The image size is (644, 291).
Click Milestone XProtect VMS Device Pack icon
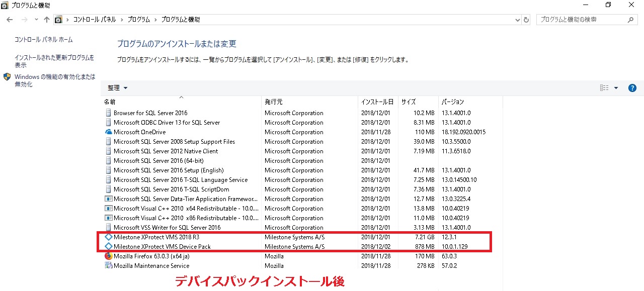coord(108,247)
